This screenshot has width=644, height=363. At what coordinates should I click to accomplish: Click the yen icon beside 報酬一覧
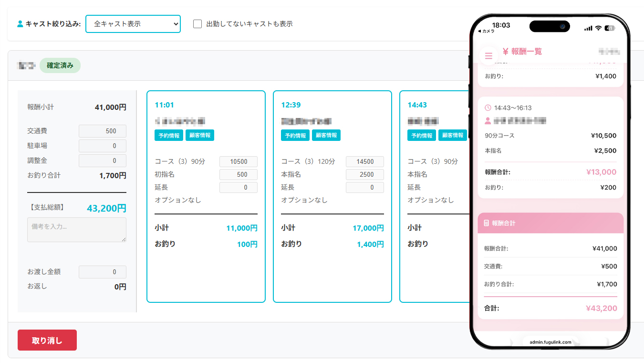(x=505, y=52)
